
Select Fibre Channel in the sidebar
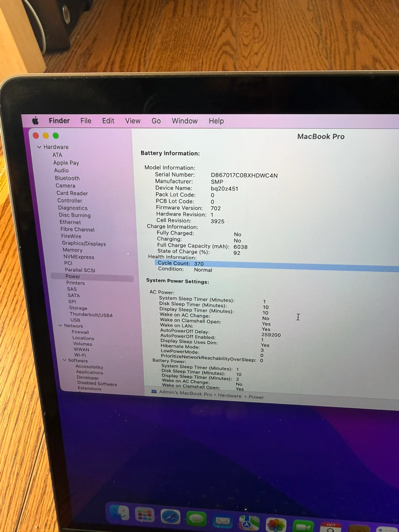[x=78, y=229]
